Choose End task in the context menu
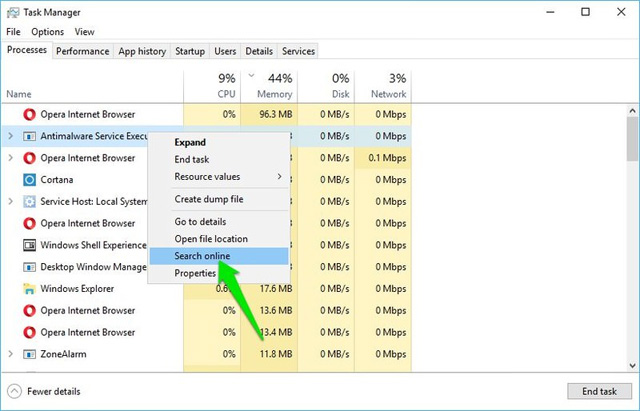The width and height of the screenshot is (640, 411). [x=219, y=160]
